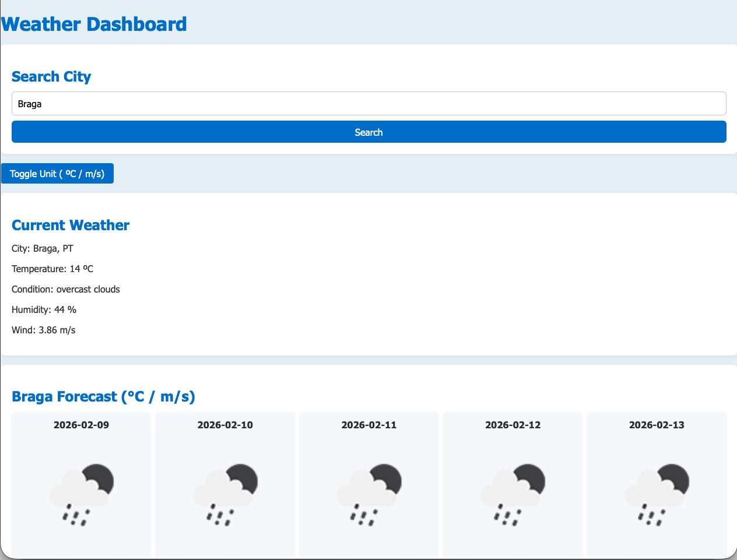Click the 2026-02-11 date label

[x=368, y=425]
